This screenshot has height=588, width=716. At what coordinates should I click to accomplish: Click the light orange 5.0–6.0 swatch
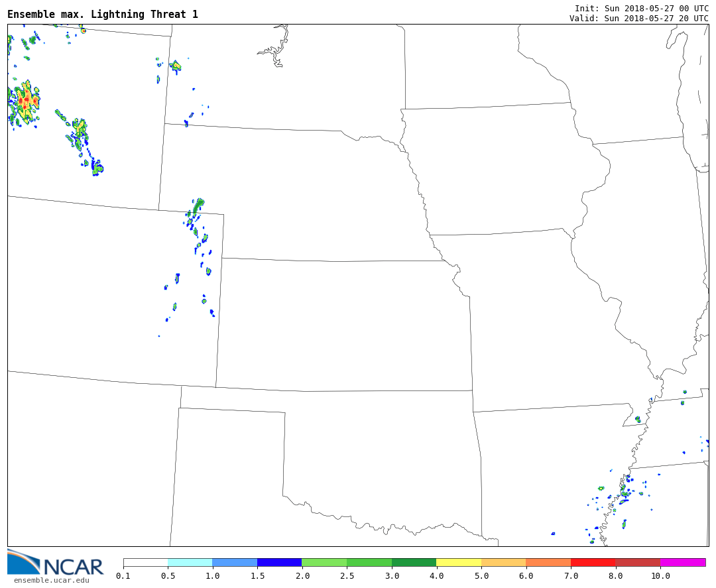pyautogui.click(x=503, y=562)
